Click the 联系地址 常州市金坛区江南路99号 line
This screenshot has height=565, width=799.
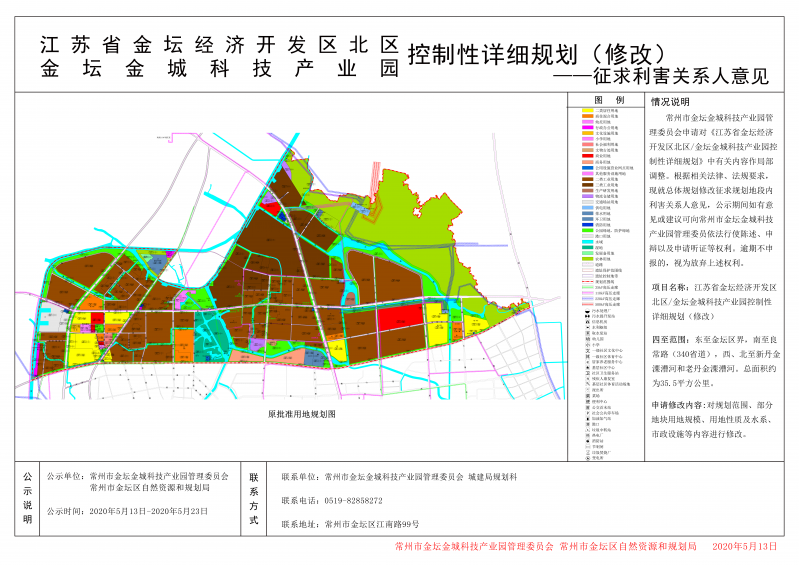pos(350,524)
